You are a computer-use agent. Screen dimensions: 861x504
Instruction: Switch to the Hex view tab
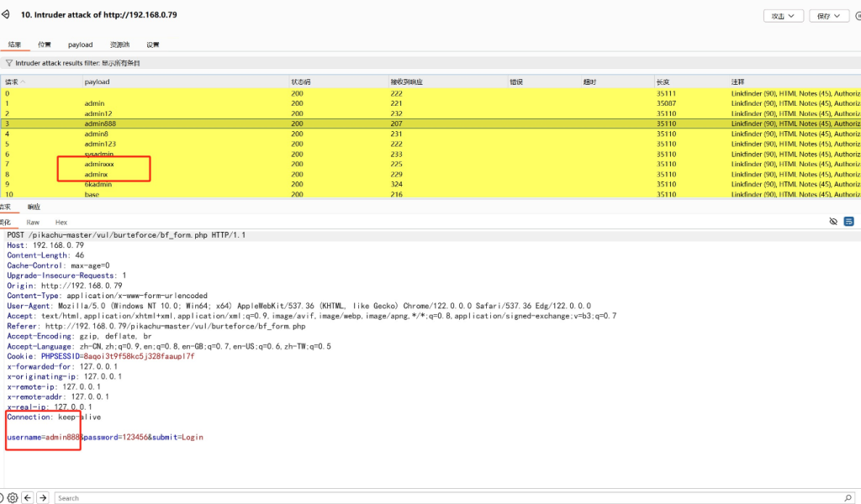(x=61, y=222)
